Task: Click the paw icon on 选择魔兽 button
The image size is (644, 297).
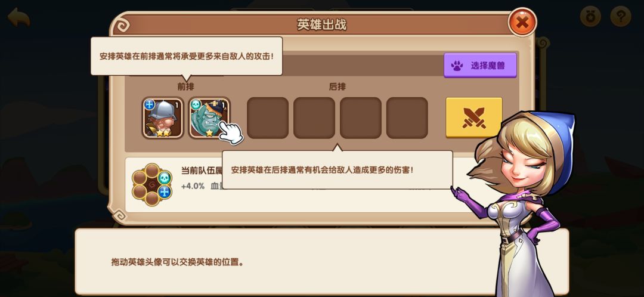Action: coord(457,66)
